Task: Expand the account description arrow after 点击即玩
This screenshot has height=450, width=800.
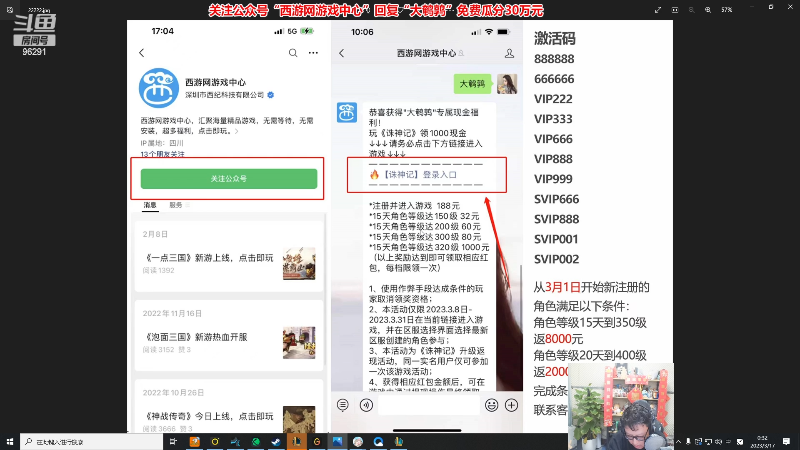Action: pyautogui.click(x=237, y=132)
